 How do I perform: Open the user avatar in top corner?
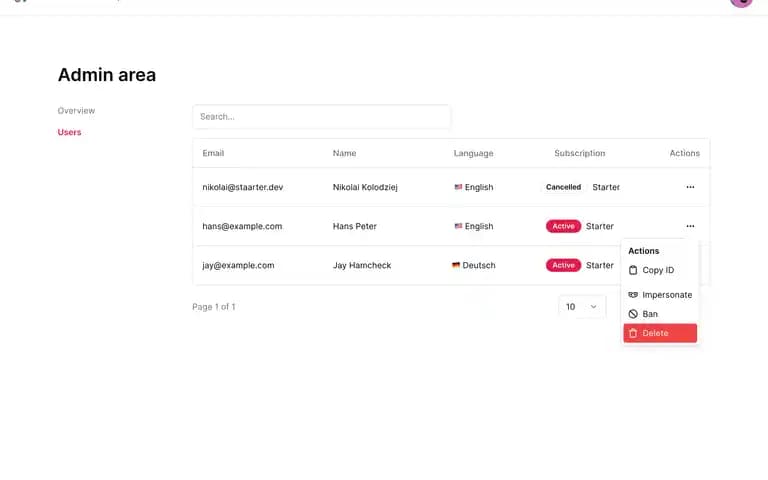point(741,1)
